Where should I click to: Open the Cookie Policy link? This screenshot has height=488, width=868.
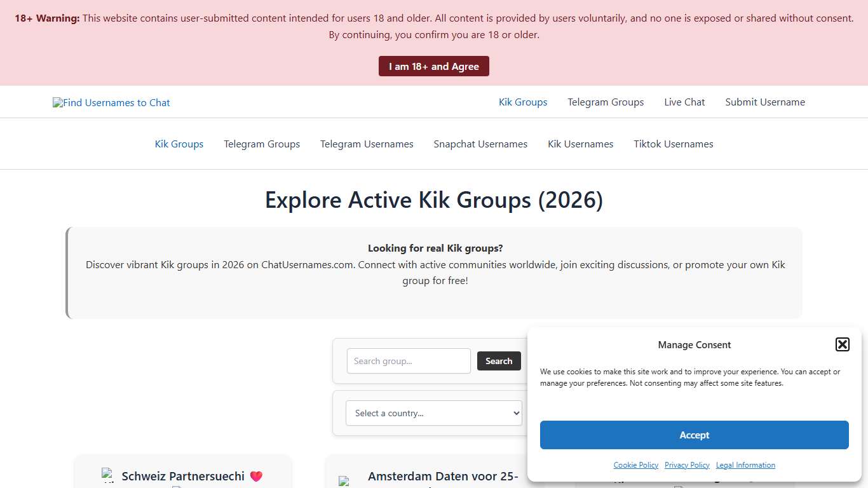[x=635, y=464]
